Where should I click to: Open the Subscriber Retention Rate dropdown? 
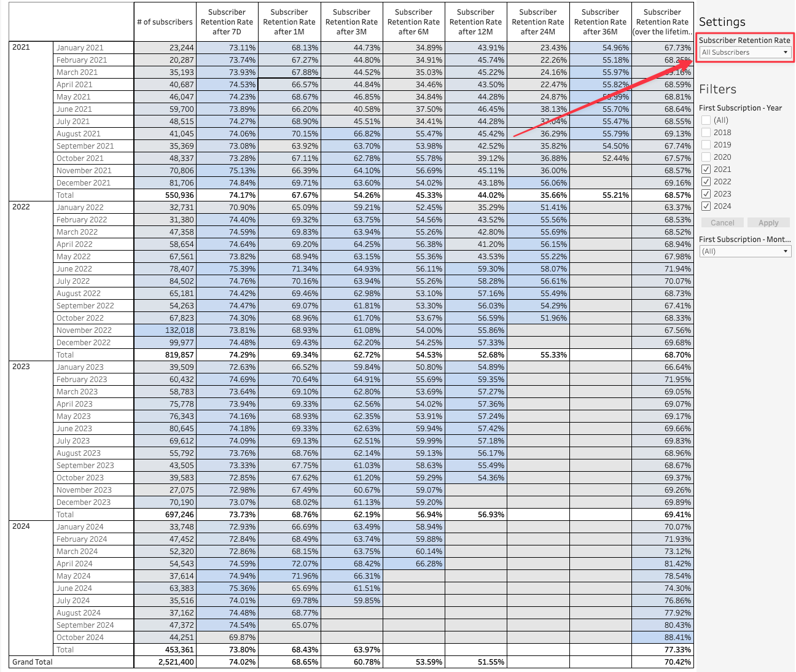coord(745,52)
